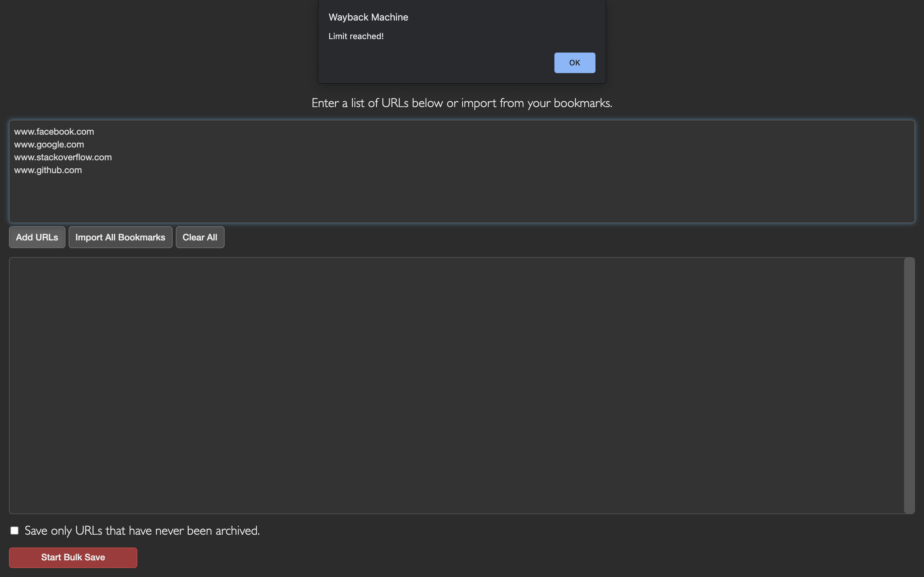Click below the last URL in the textarea
This screenshot has height=577, width=924.
pyautogui.click(x=153, y=198)
